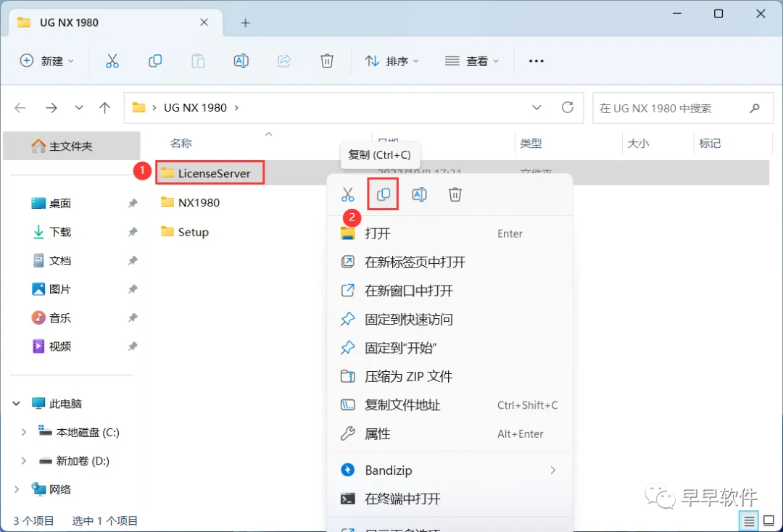Choose 在新窗口中打开
The image size is (783, 532).
[x=449, y=291]
